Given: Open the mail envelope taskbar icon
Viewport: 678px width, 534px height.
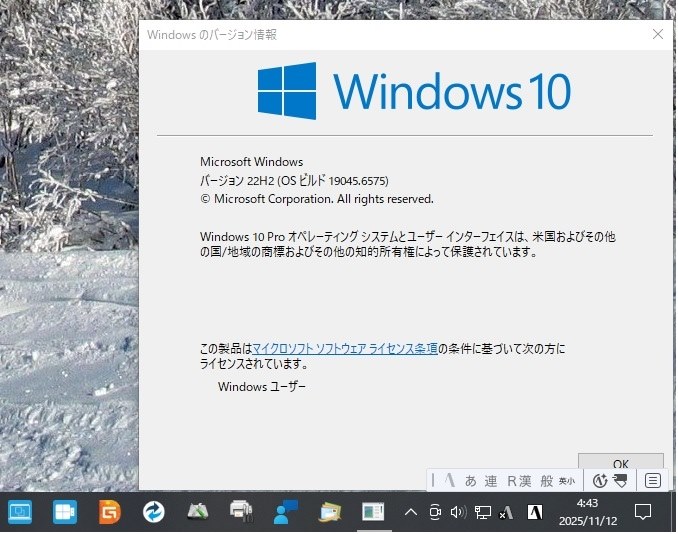Looking at the screenshot, I should (330, 512).
